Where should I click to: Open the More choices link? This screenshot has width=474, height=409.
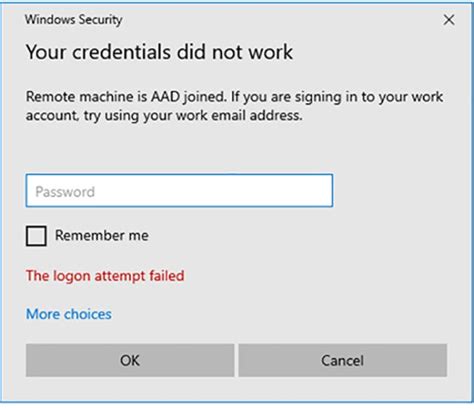click(69, 314)
